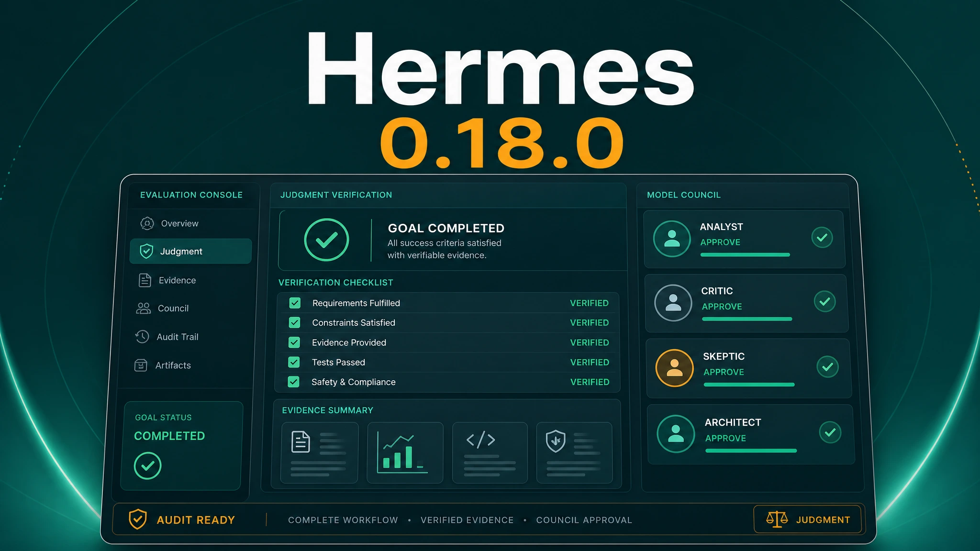Toggle the Requirements Fulfilled checkbox
Viewport: 980px width, 551px height.
[295, 303]
